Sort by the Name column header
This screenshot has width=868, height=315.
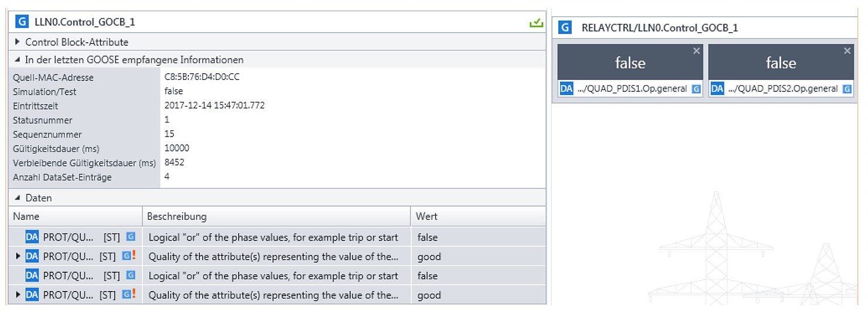pos(76,216)
